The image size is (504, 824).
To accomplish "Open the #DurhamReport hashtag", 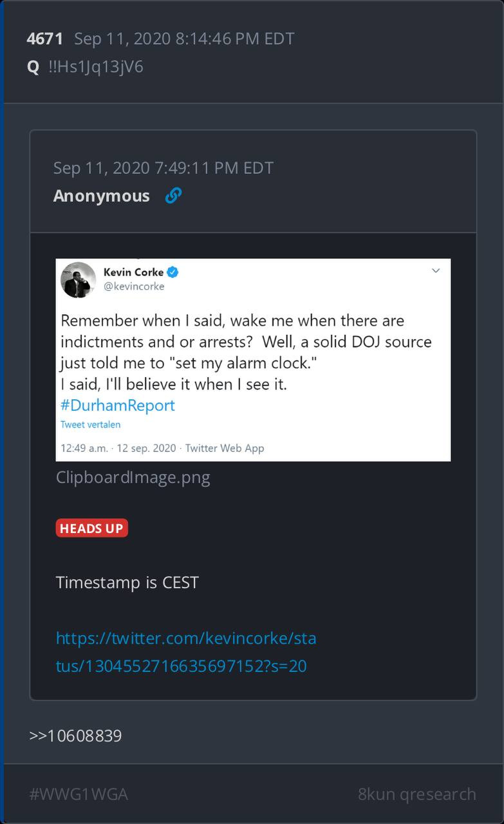I will point(118,405).
